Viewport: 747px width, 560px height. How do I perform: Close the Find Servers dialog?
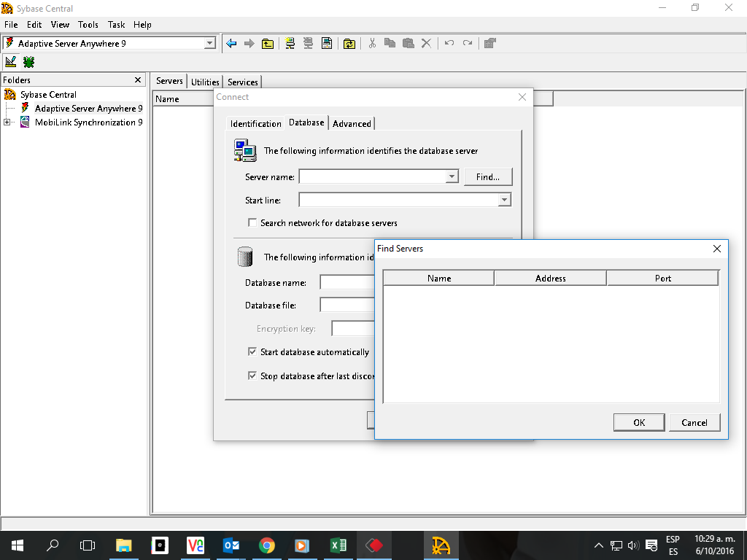(716, 249)
